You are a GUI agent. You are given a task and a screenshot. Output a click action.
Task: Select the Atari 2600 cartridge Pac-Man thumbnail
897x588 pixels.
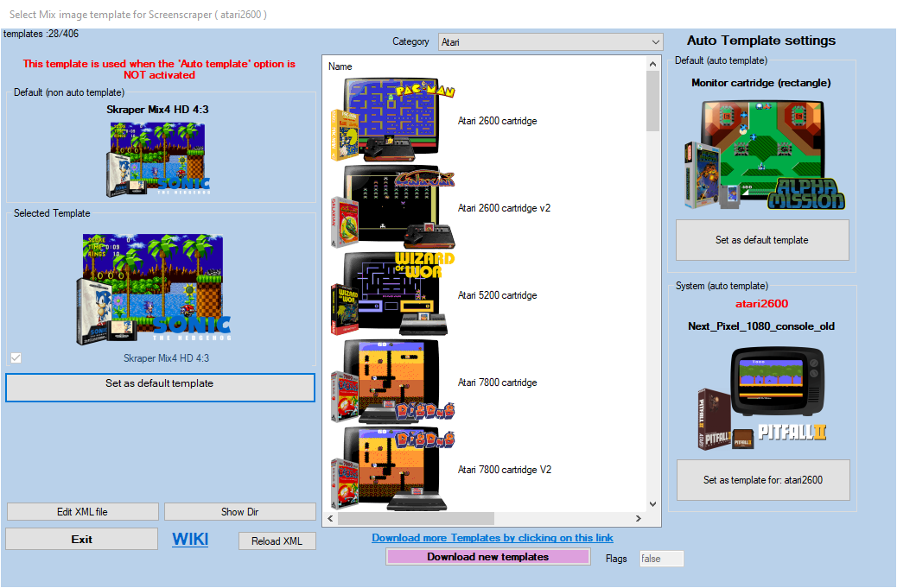click(392, 120)
